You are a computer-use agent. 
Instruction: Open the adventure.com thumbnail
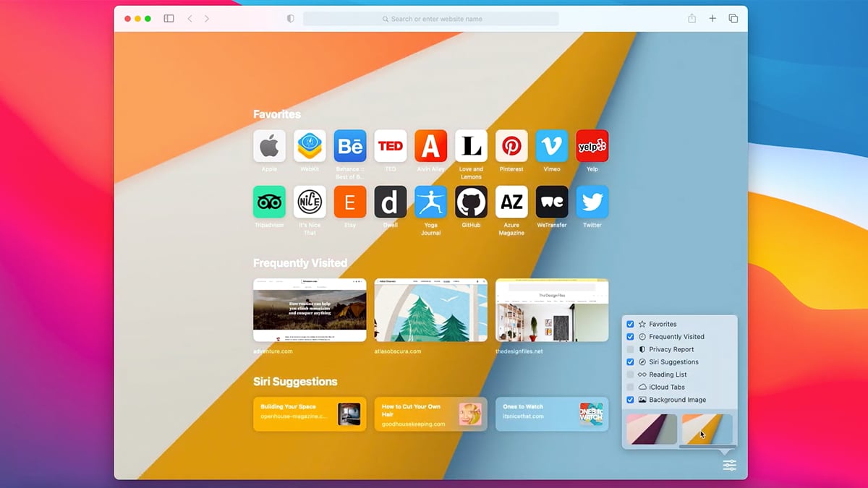310,310
